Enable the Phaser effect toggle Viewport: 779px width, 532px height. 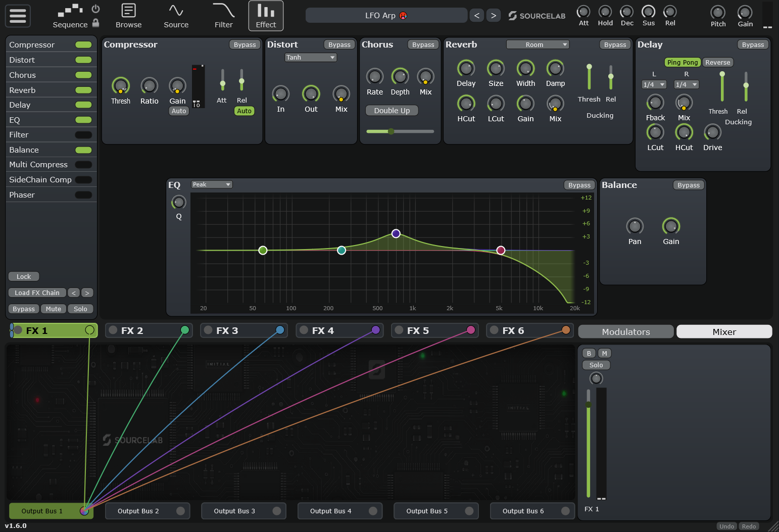pos(83,195)
